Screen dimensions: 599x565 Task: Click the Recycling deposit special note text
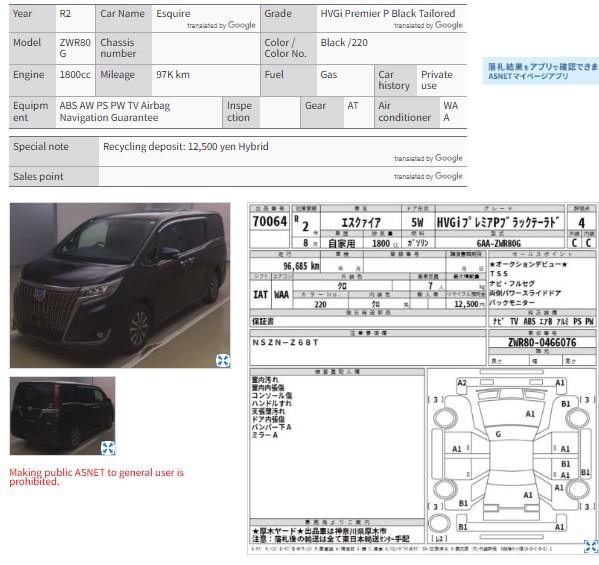[x=186, y=146]
